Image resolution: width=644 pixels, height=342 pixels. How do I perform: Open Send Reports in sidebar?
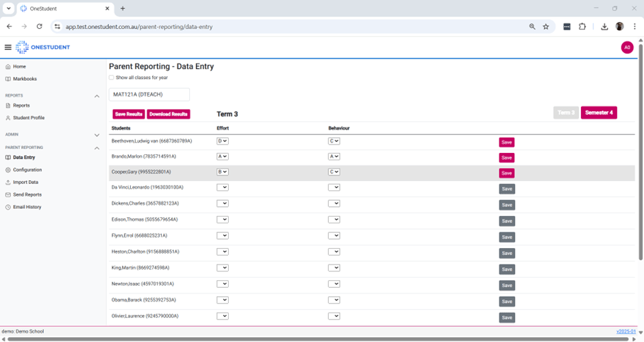click(27, 195)
